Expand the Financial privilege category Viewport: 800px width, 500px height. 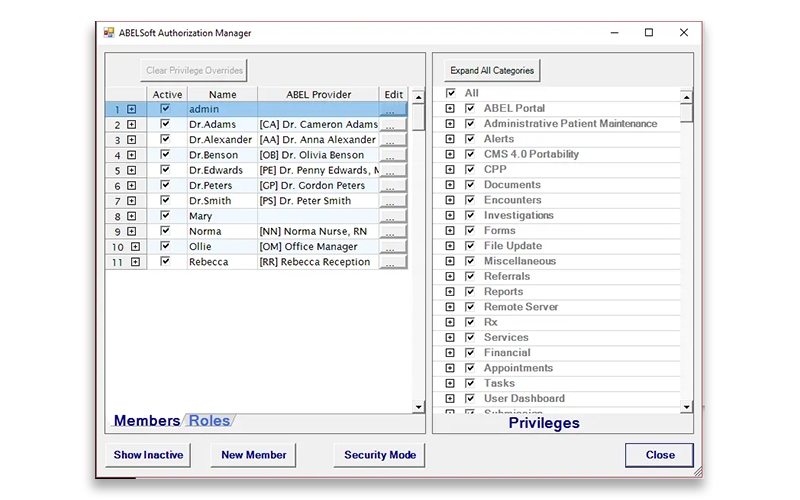(450, 353)
